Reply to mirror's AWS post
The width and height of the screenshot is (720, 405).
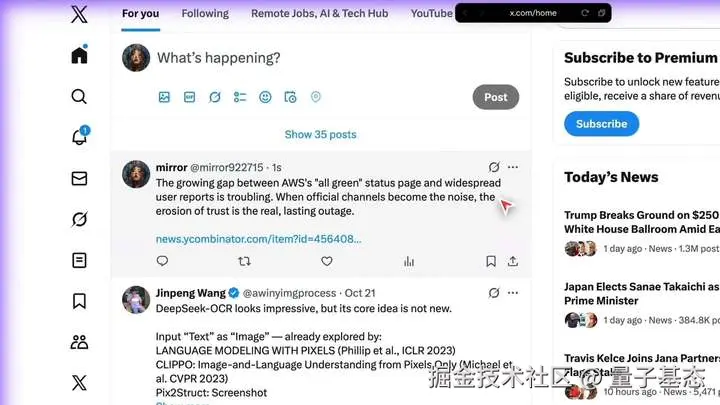[x=162, y=261]
